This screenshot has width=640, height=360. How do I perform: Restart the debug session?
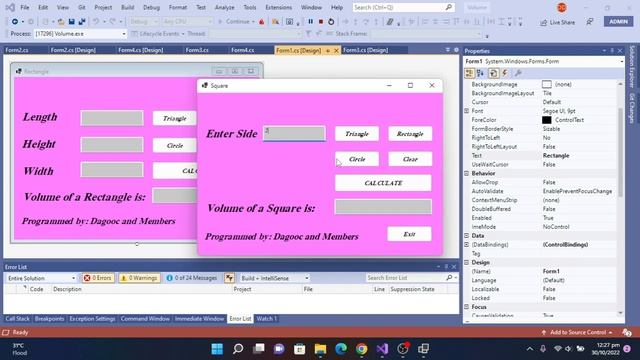click(x=331, y=22)
